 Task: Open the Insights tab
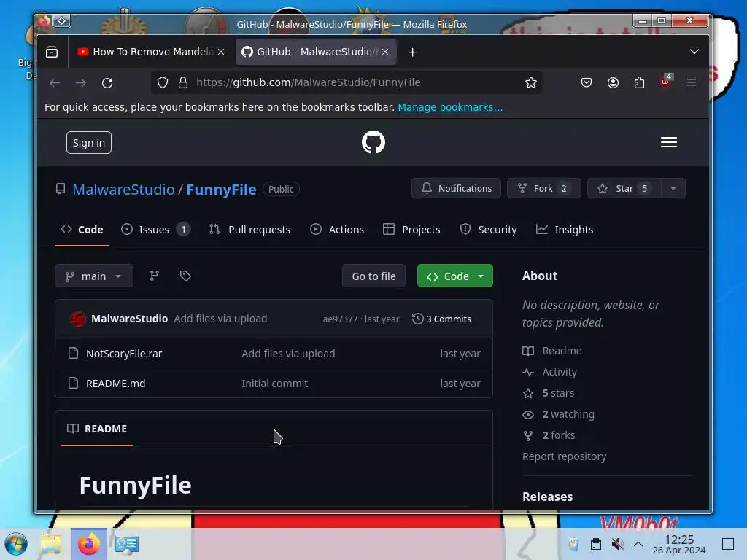pyautogui.click(x=565, y=230)
